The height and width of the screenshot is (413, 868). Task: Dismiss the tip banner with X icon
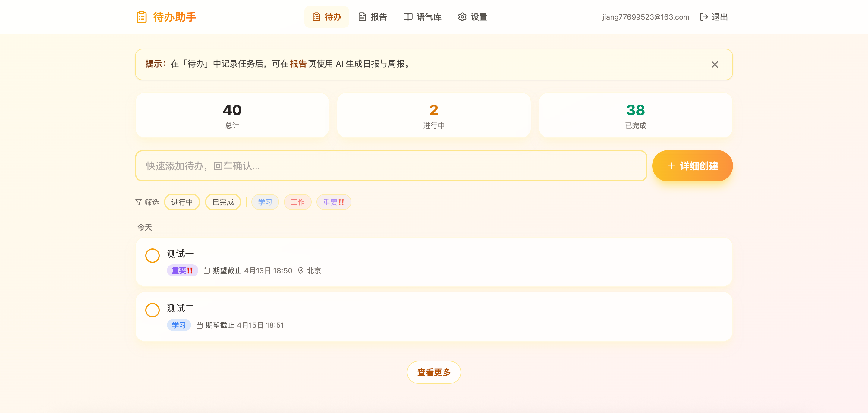[714, 65]
